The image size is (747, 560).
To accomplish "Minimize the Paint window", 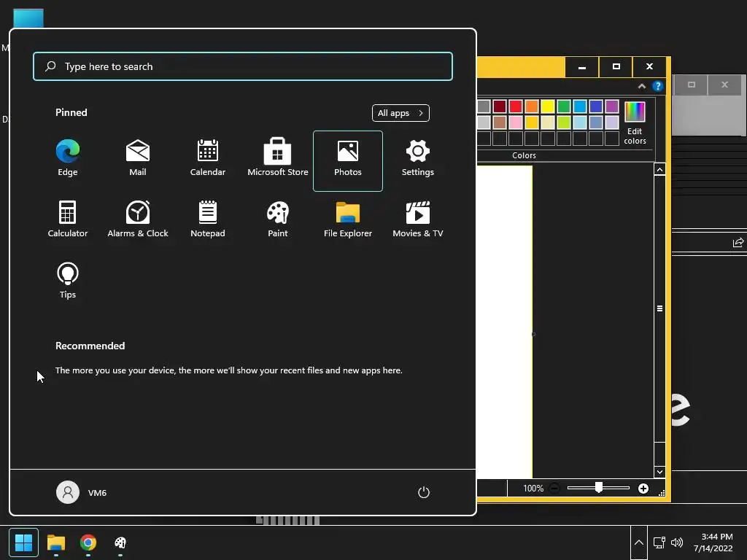I will tap(581, 66).
